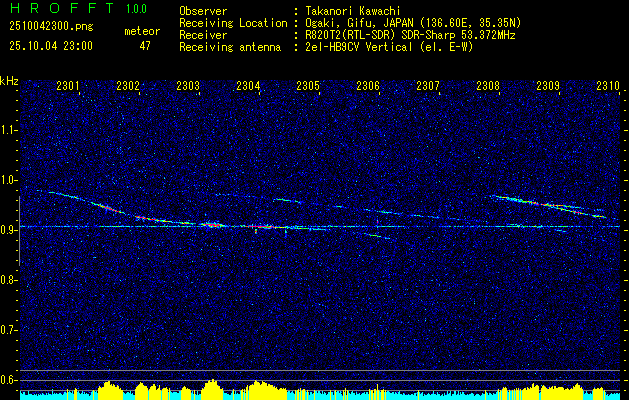Click the timestamp 25.10.04 23:00
The image size is (629, 400).
51,46
